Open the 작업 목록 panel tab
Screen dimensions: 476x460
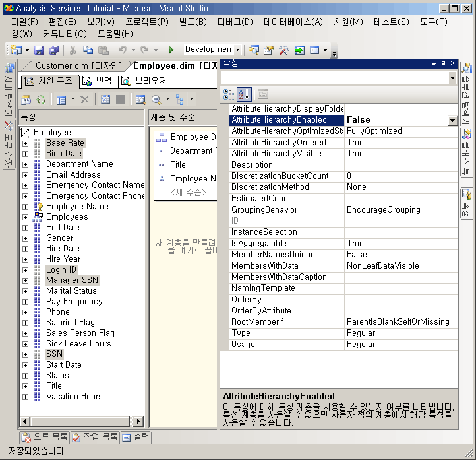(x=95, y=437)
